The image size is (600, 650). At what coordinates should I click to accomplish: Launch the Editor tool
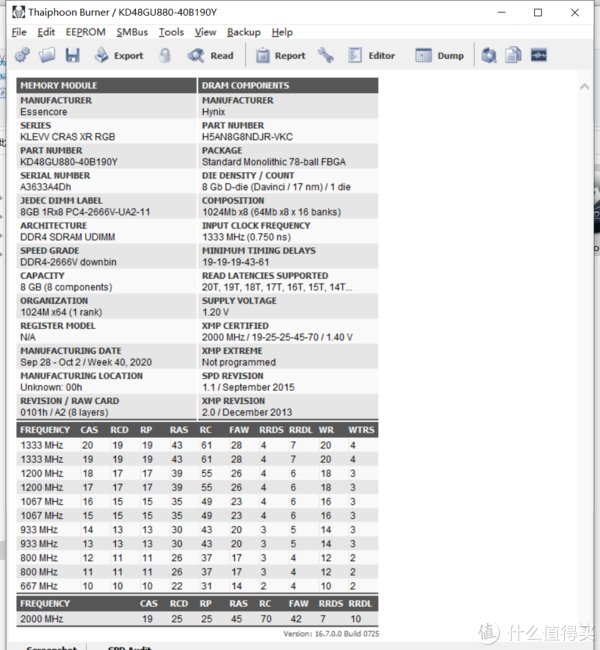[370, 56]
